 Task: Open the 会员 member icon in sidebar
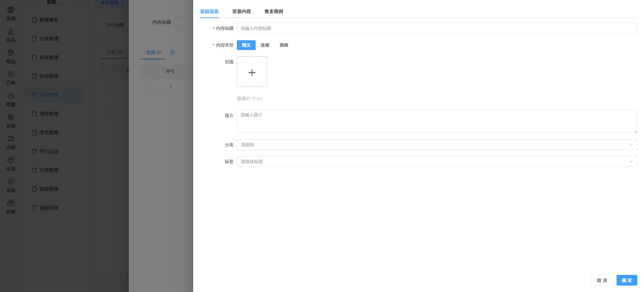(11, 31)
